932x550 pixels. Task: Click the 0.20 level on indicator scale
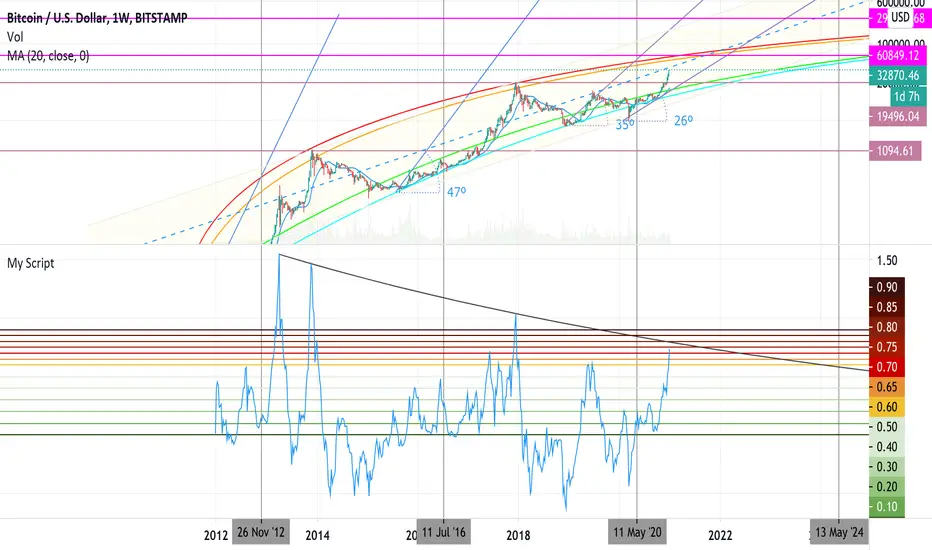887,487
